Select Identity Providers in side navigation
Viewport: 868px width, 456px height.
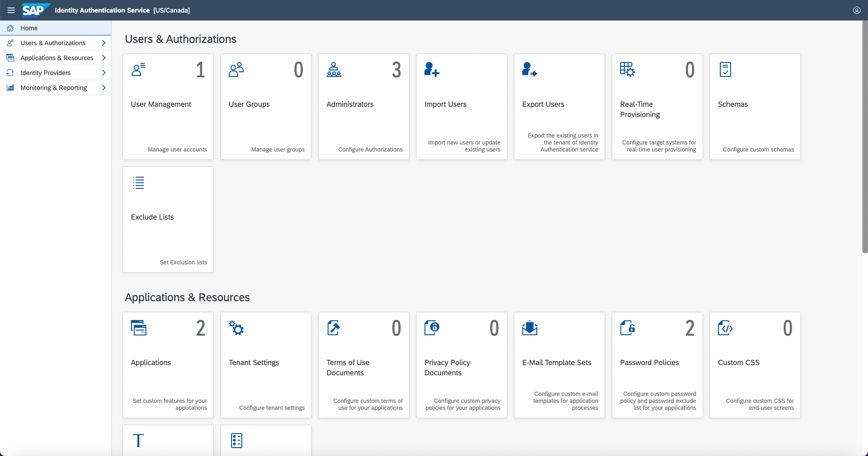tap(46, 73)
